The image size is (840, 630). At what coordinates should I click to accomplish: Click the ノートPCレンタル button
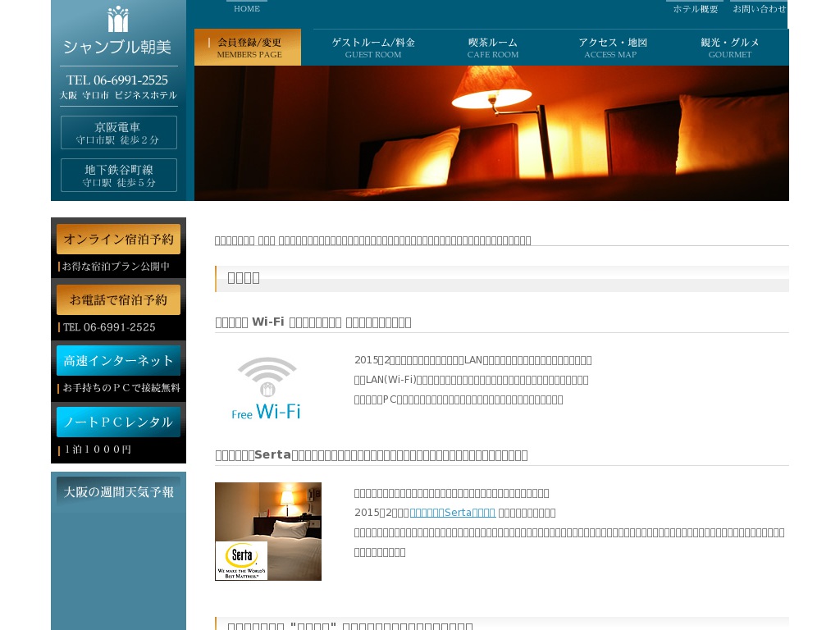[118, 422]
